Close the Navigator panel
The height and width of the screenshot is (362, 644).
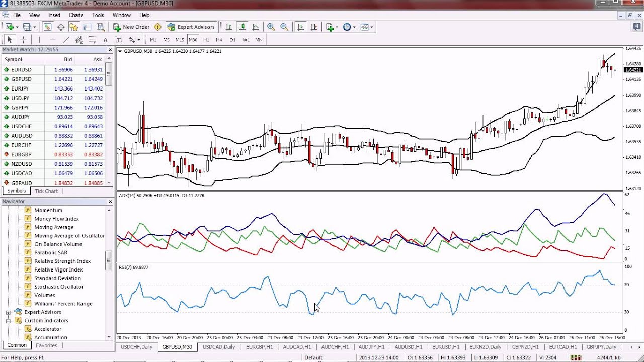click(110, 202)
